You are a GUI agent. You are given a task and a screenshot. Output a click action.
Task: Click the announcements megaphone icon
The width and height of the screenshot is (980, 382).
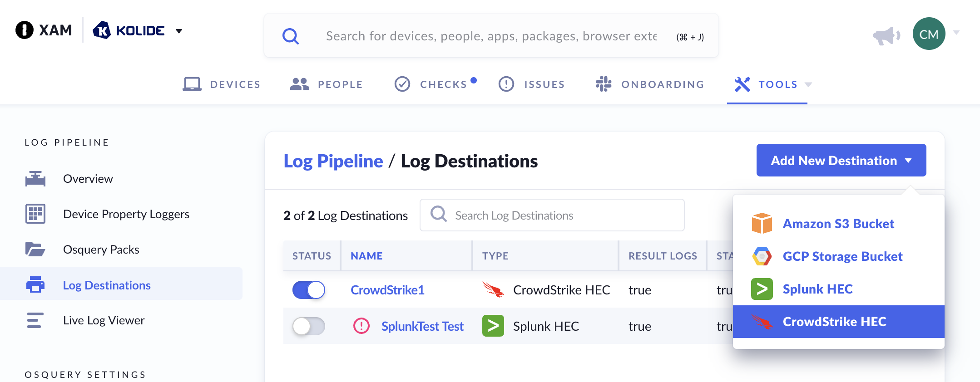point(886,35)
